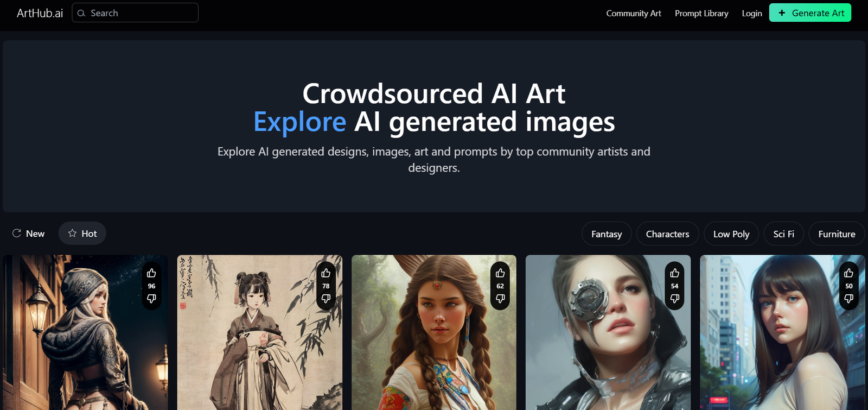This screenshot has height=410, width=868.
Task: Select the Sci Fi category chip
Action: click(x=784, y=234)
